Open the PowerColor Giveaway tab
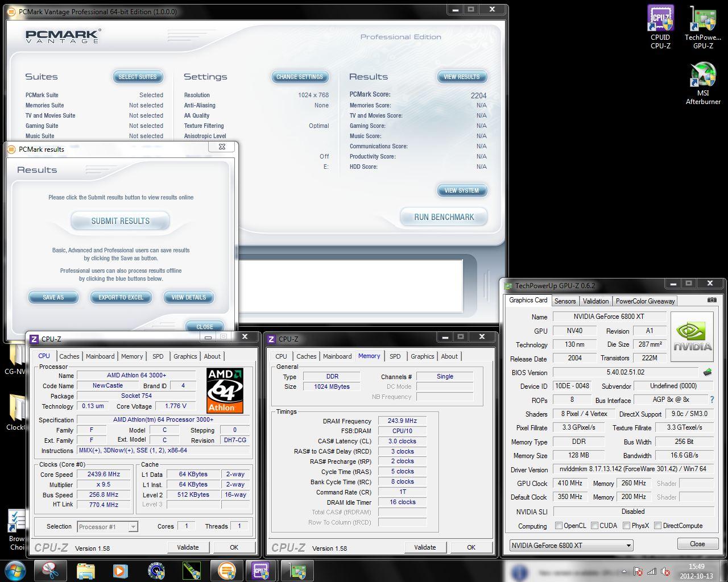The image size is (728, 582). pyautogui.click(x=645, y=301)
